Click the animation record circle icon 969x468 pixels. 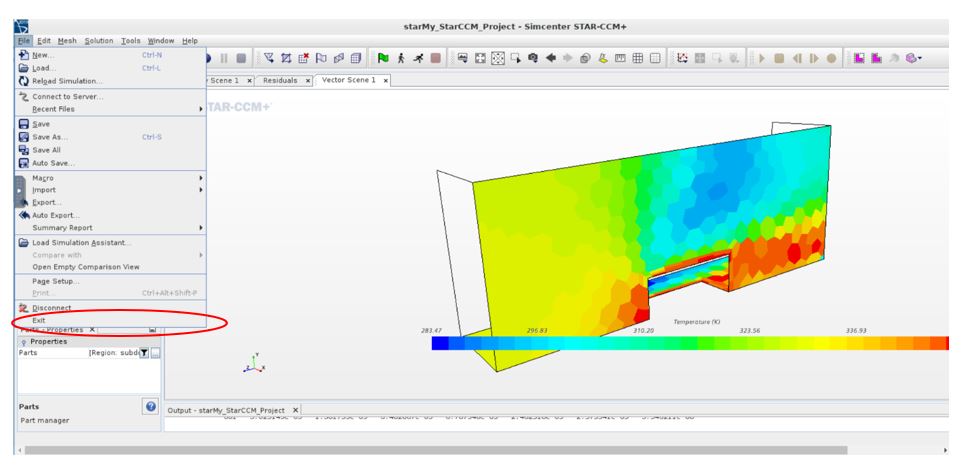pos(831,58)
